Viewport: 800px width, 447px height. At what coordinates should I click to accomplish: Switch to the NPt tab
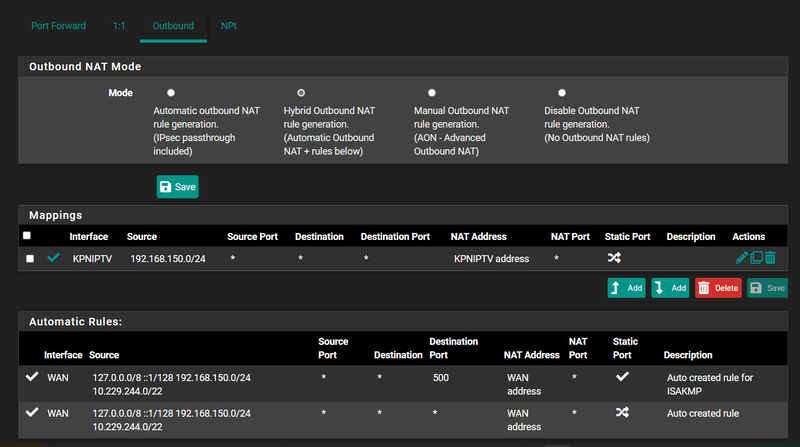coord(229,25)
